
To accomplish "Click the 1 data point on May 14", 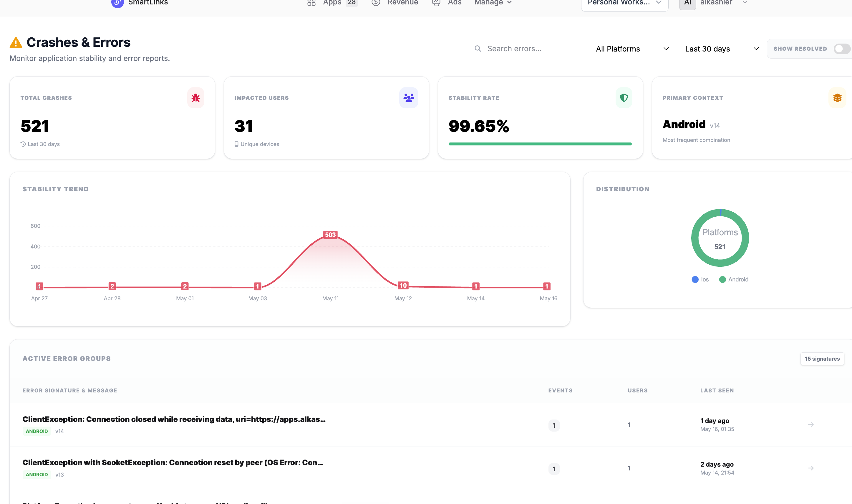I will [476, 286].
